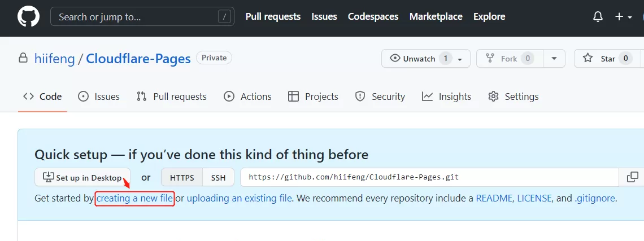Screen dimensions: 644x241
Task: Open the notifications bell
Action: [x=598, y=17]
